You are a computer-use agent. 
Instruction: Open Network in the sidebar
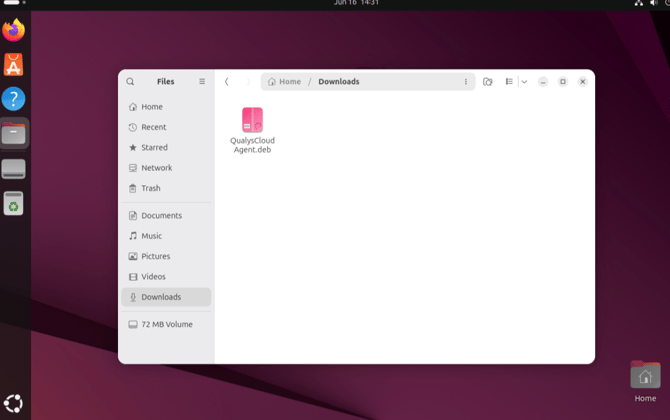[x=166, y=168]
